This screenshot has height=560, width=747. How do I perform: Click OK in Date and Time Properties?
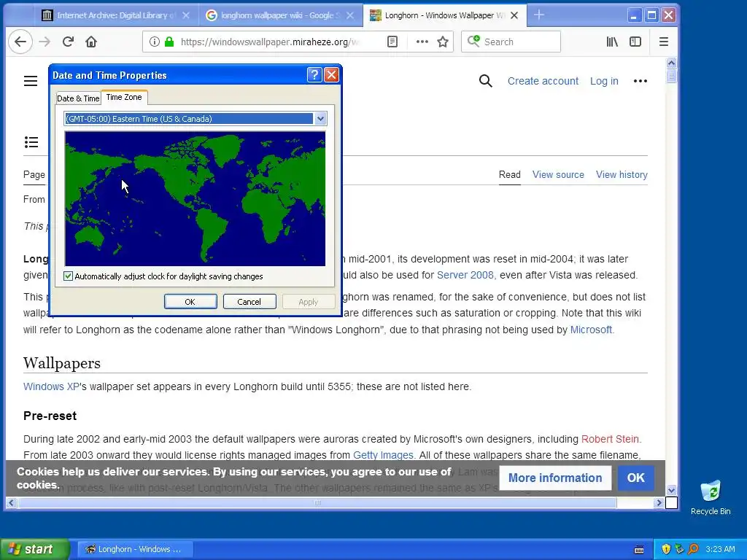point(190,302)
